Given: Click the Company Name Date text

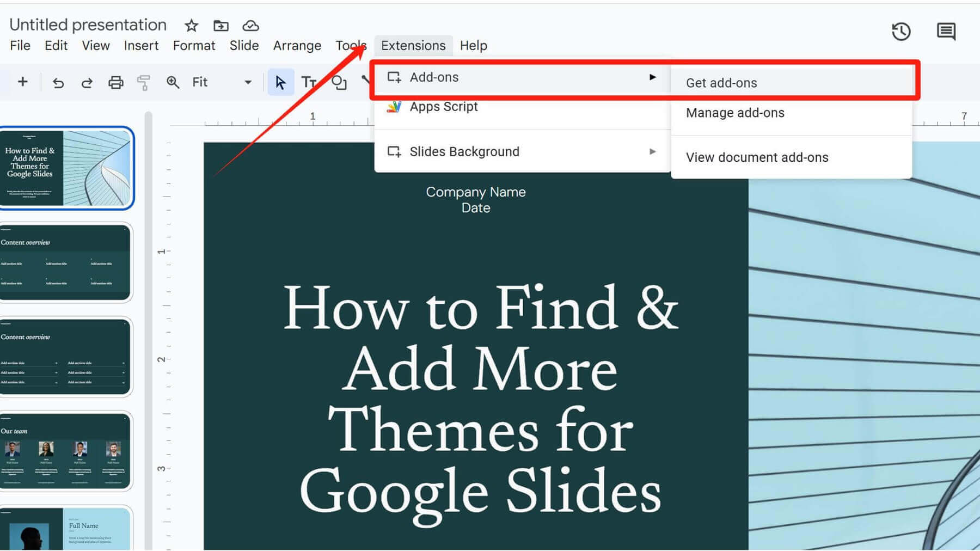Looking at the screenshot, I should 476,200.
